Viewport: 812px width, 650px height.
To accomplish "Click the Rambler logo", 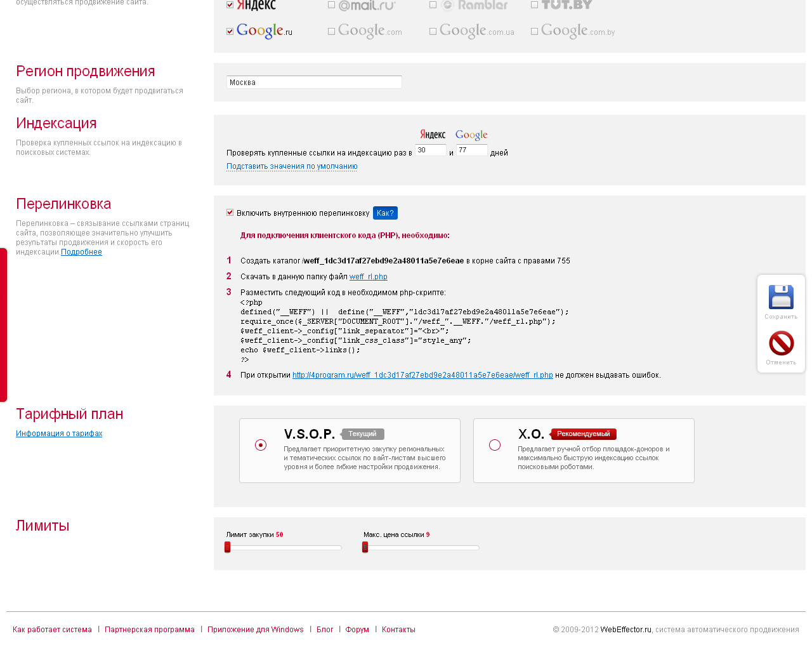I will click(x=475, y=5).
